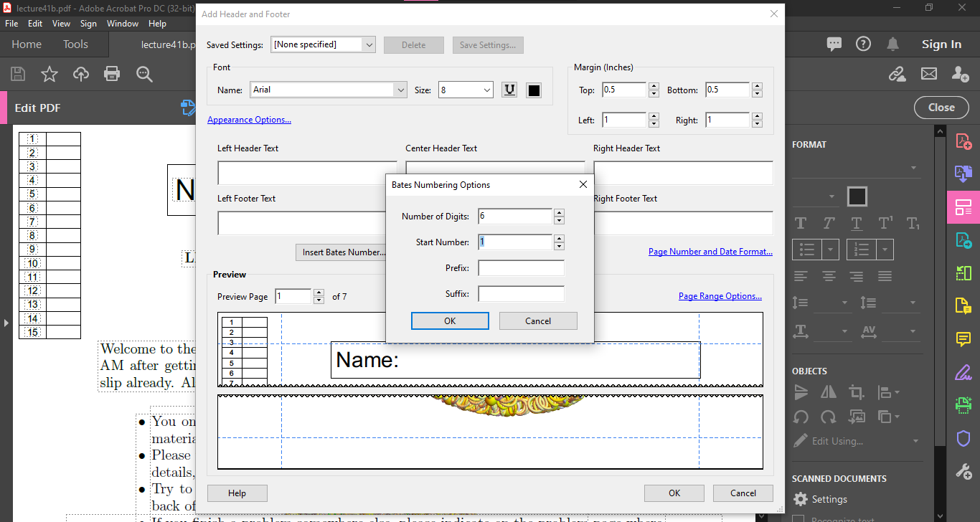Click the Find (magnifier) icon

coord(144,74)
